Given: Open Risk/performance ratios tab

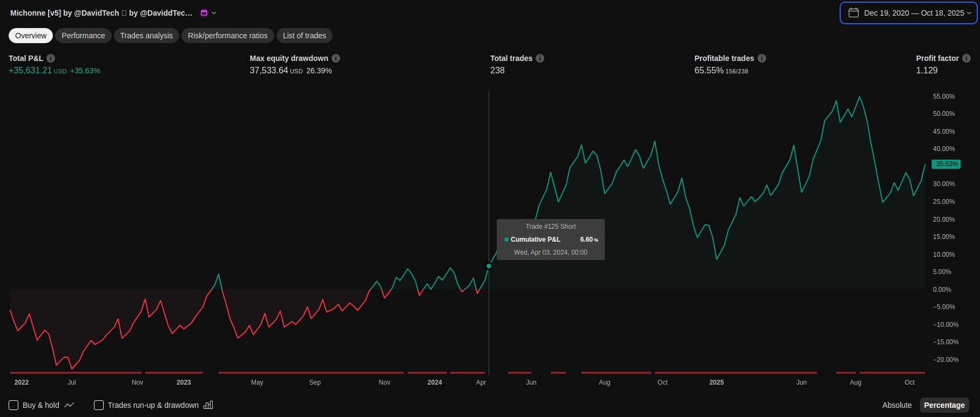Looking at the screenshot, I should [x=227, y=36].
